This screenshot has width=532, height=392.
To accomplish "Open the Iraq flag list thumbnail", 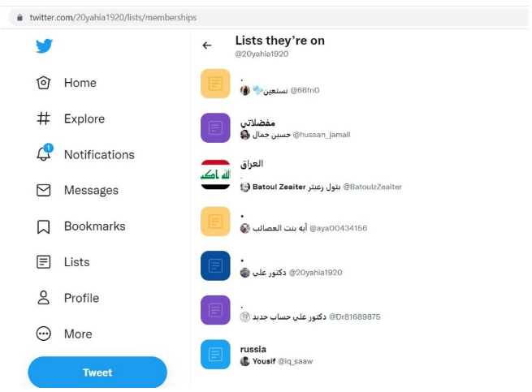I will tap(215, 174).
